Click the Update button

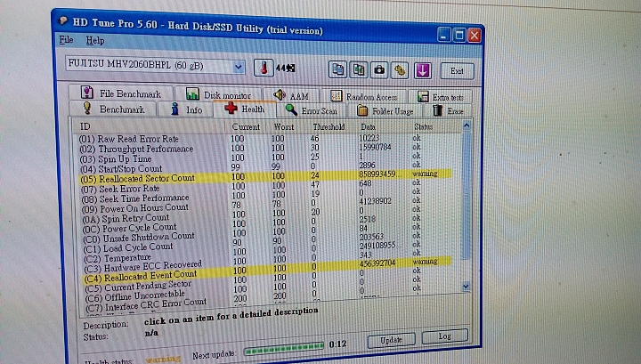(391, 339)
